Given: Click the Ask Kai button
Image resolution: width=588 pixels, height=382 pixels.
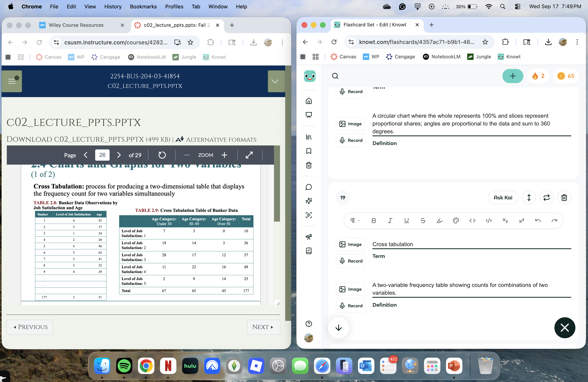Looking at the screenshot, I should tap(503, 197).
